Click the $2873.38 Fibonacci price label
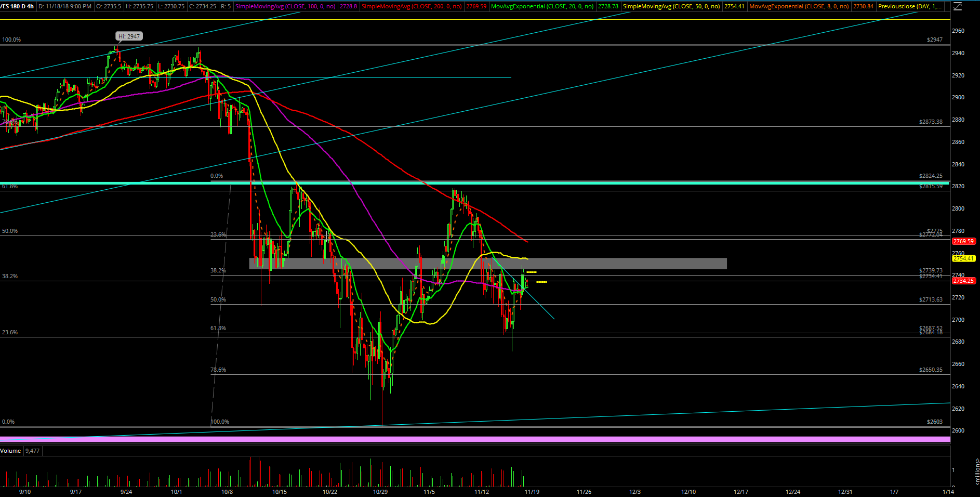 (931, 122)
